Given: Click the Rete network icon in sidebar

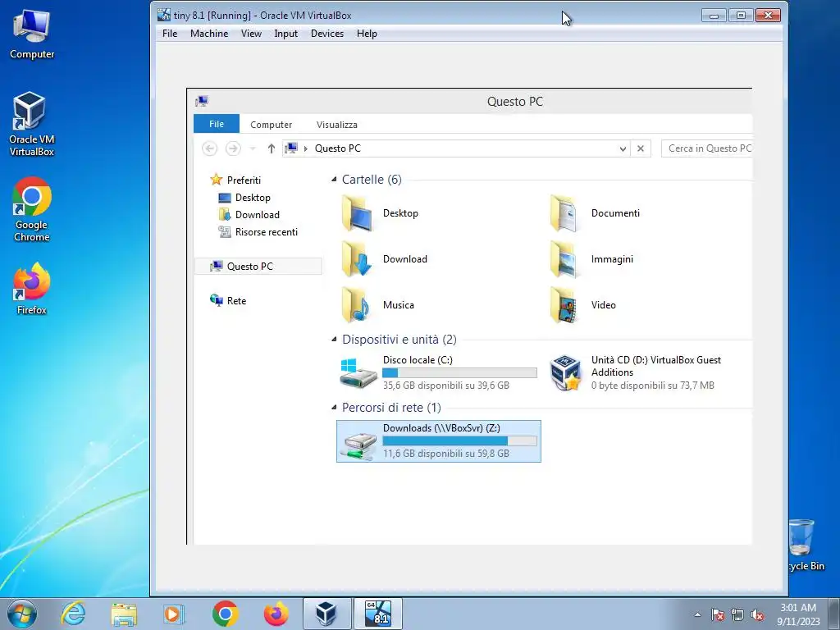Looking at the screenshot, I should pyautogui.click(x=217, y=300).
